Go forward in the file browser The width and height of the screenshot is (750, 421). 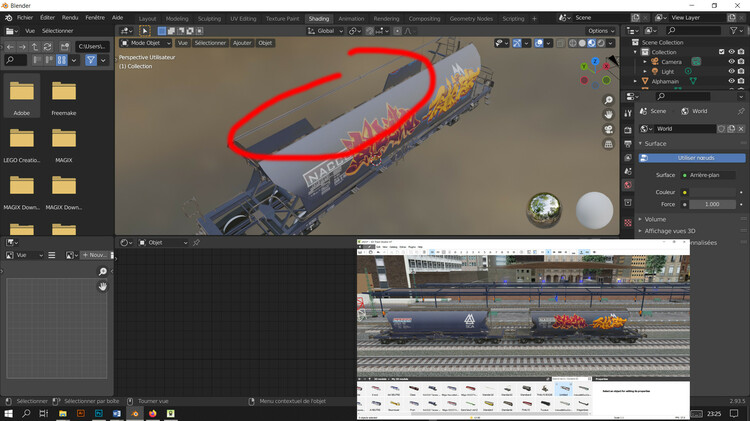[x=22, y=46]
